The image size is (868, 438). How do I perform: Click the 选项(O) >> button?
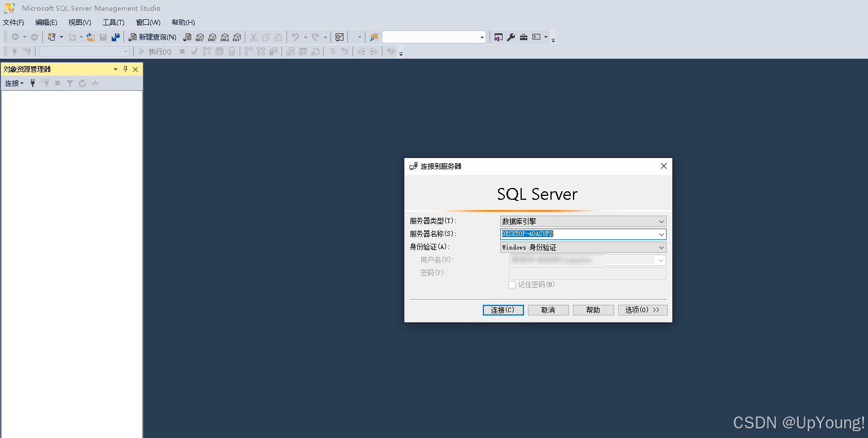click(643, 310)
